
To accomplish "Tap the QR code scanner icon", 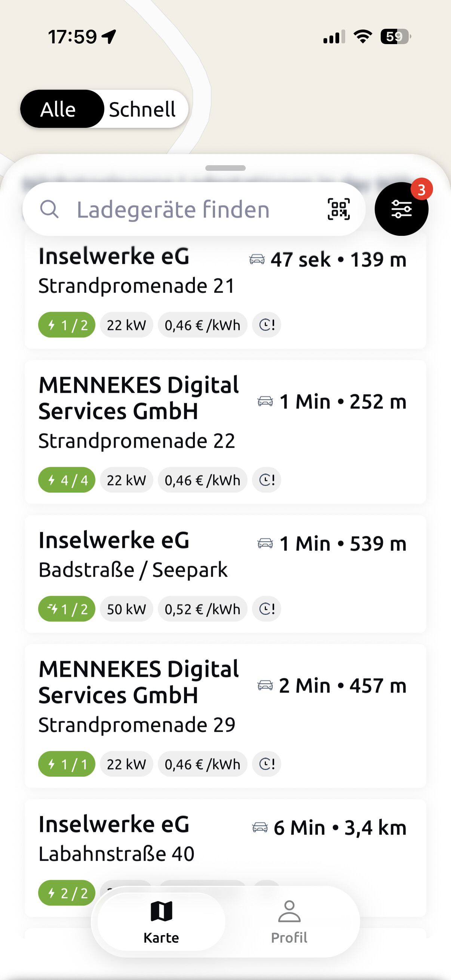I will click(x=338, y=209).
